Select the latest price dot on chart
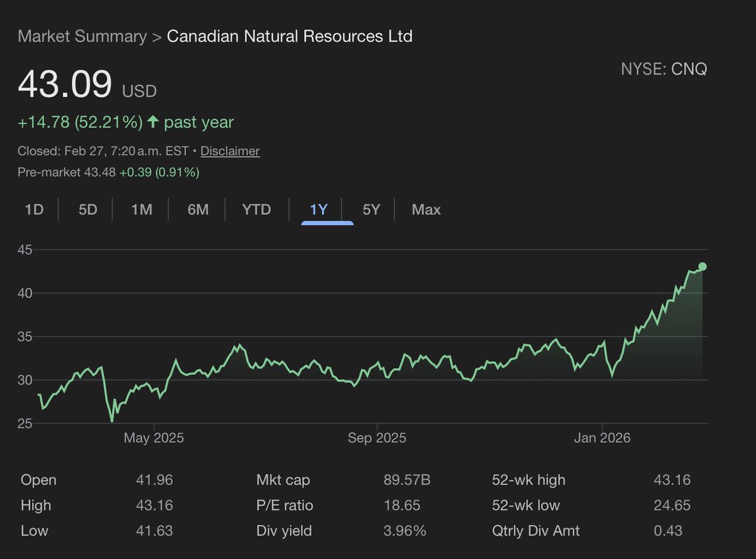This screenshot has width=756, height=559. tap(702, 267)
